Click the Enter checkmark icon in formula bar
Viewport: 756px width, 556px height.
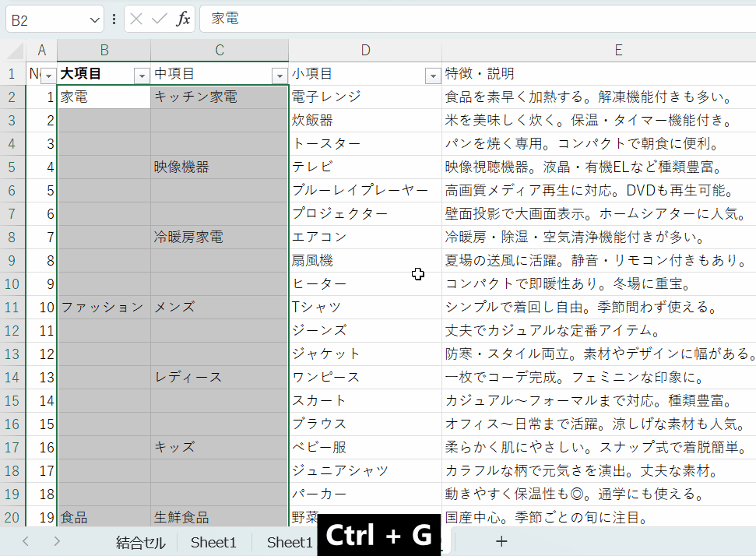[x=160, y=19]
